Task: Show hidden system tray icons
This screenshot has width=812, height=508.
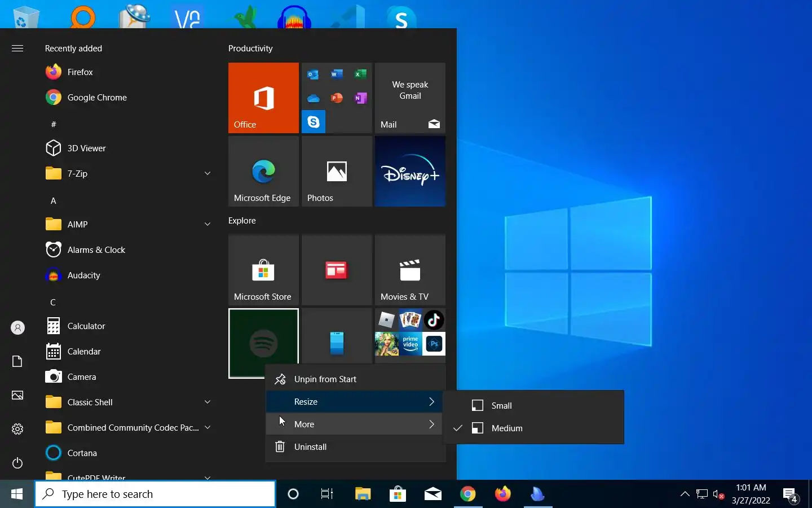Action: (685, 494)
